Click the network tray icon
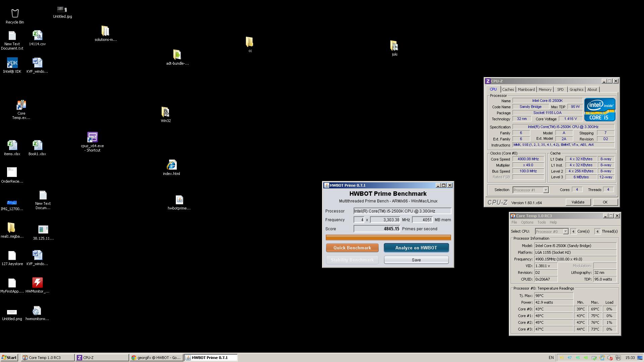Viewport: 644px width, 362px height. point(618,358)
